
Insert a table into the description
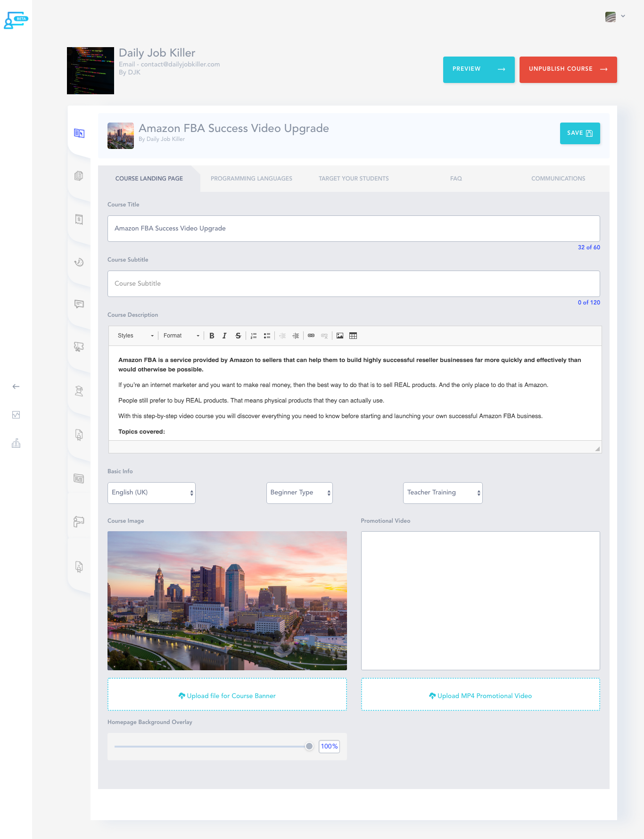click(x=353, y=336)
